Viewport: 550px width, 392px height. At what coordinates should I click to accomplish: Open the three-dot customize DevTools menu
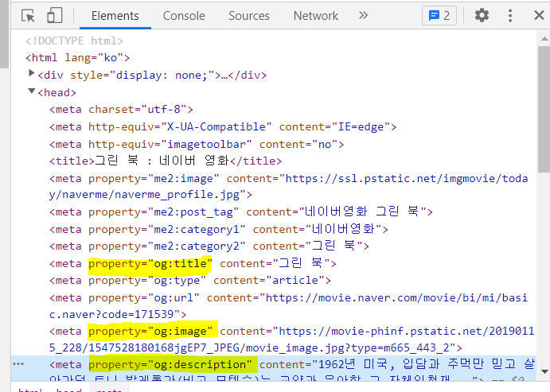510,15
